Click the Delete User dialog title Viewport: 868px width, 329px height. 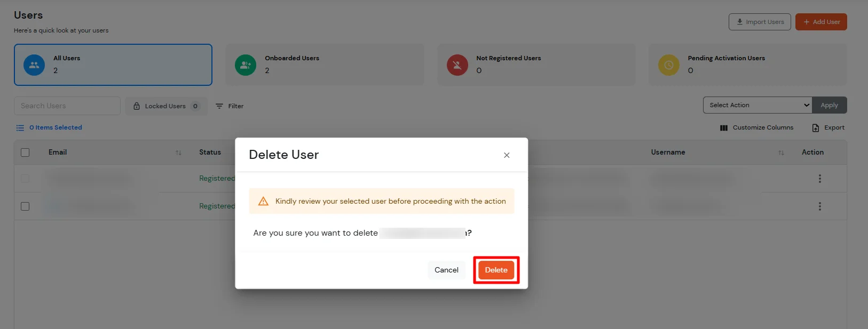click(x=283, y=155)
